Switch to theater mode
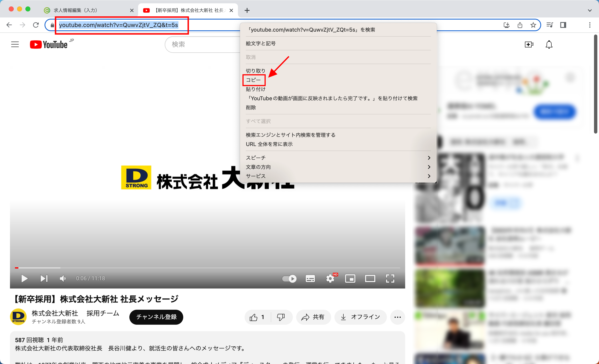The width and height of the screenshot is (599, 364). [370, 279]
